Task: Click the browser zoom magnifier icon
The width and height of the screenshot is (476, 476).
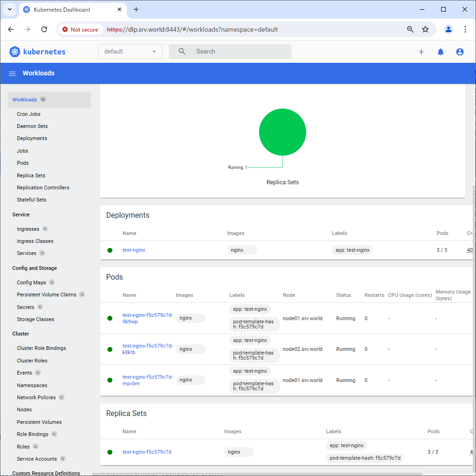Action: (x=410, y=29)
